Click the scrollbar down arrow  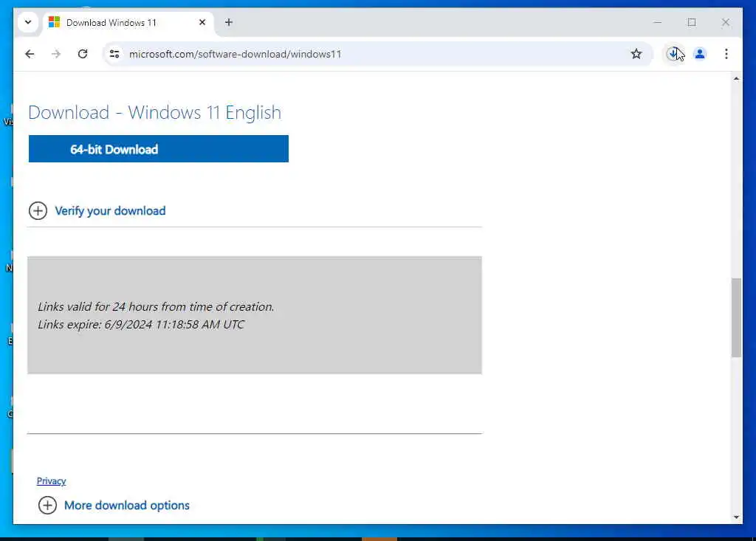736,517
